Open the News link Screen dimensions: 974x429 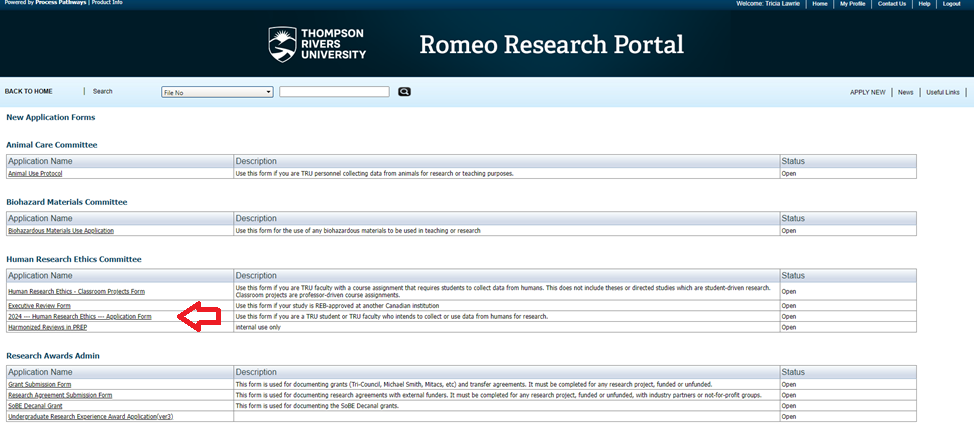[x=905, y=92]
